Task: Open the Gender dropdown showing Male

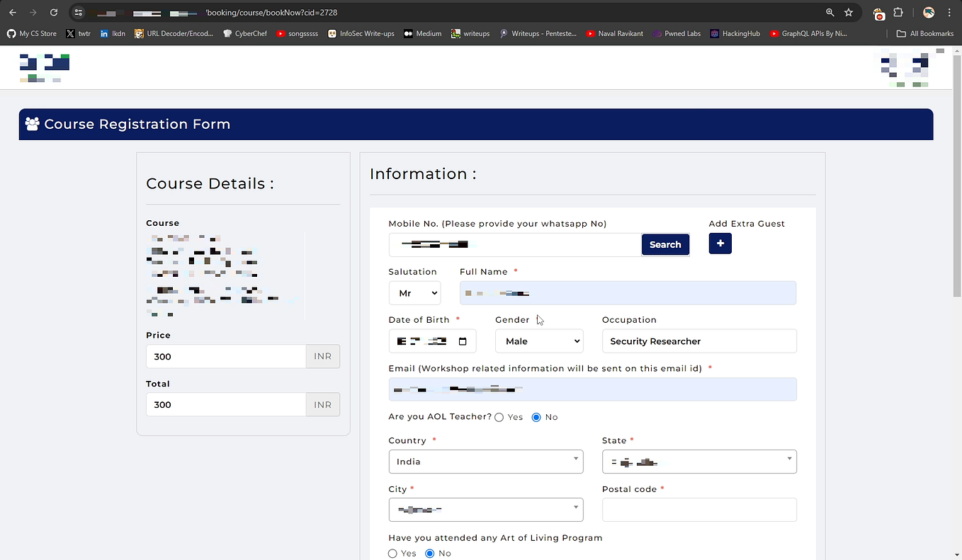Action: tap(539, 341)
